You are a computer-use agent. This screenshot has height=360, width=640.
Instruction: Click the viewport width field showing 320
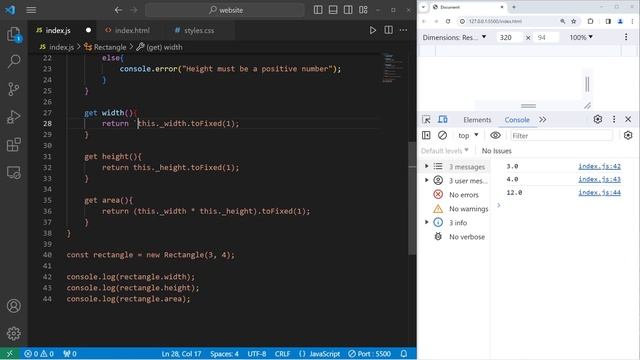[509, 37]
